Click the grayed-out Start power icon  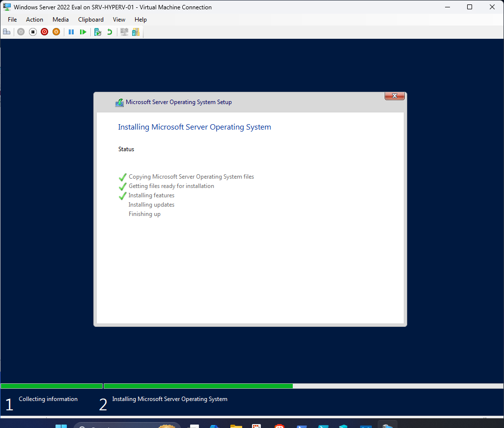pyautogui.click(x=21, y=31)
